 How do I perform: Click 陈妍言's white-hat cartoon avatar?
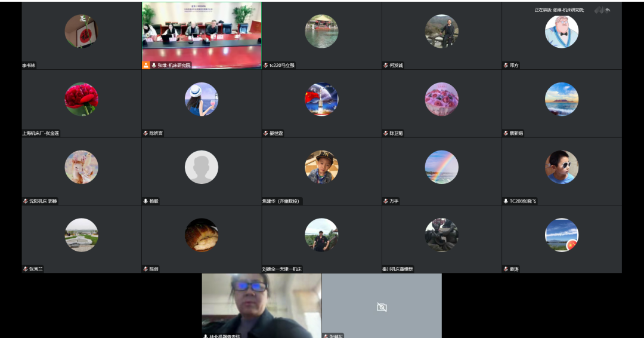click(202, 99)
